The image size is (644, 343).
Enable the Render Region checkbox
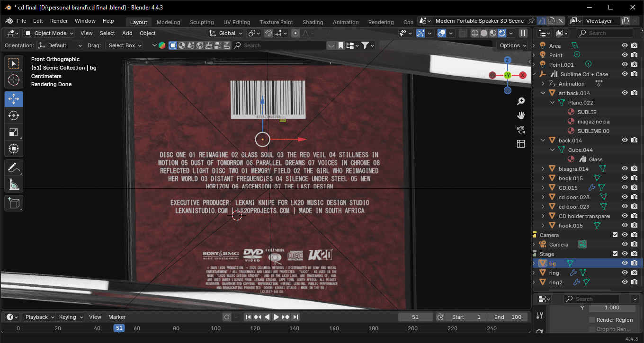tap(592, 320)
